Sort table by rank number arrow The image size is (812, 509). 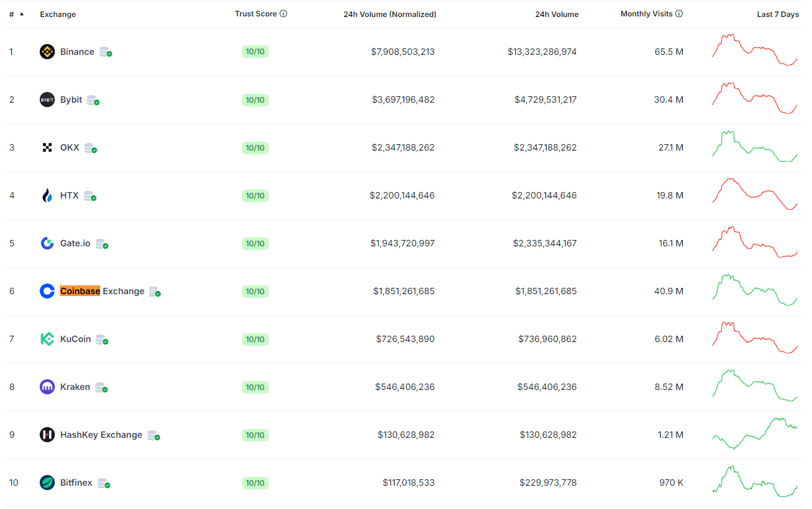pos(21,14)
